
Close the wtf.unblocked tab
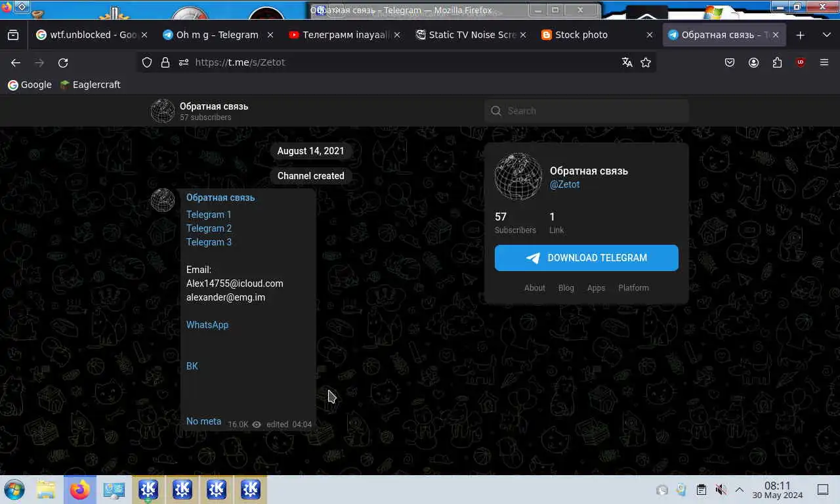pyautogui.click(x=144, y=35)
